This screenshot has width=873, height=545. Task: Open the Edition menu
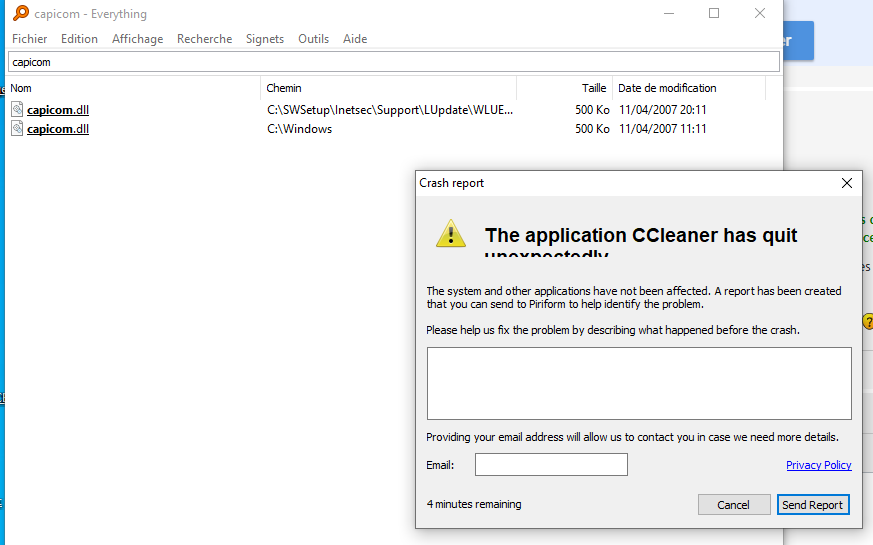79,39
